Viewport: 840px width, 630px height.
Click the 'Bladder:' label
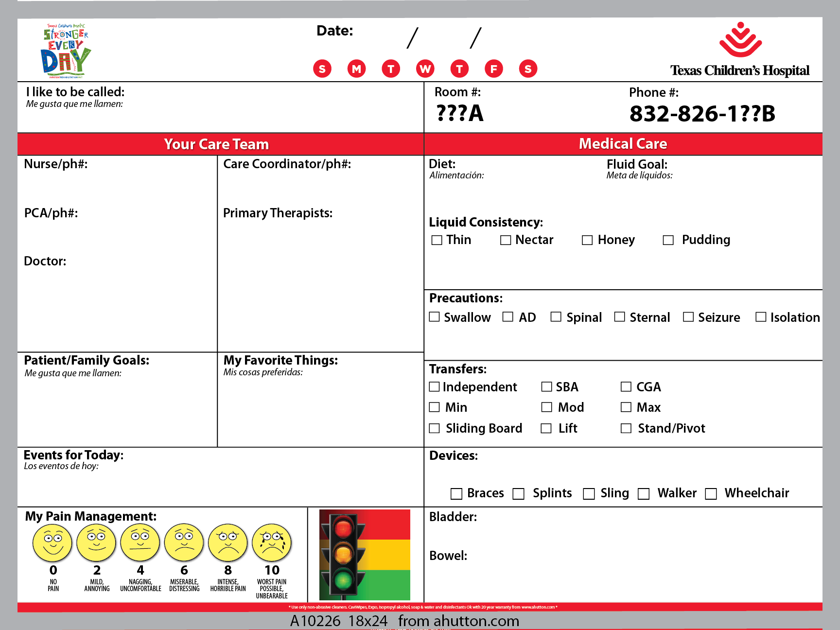tap(453, 517)
